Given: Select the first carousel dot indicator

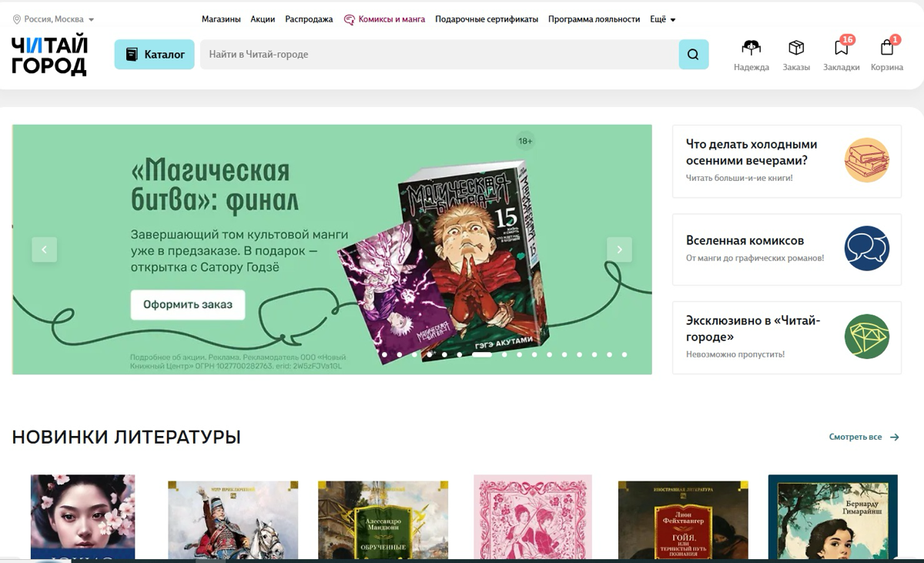Looking at the screenshot, I should tap(384, 355).
